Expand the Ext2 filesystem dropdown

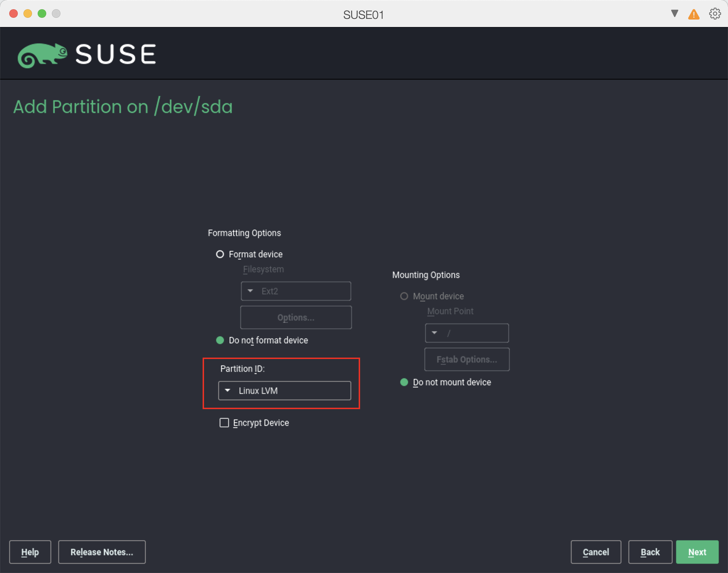[296, 291]
